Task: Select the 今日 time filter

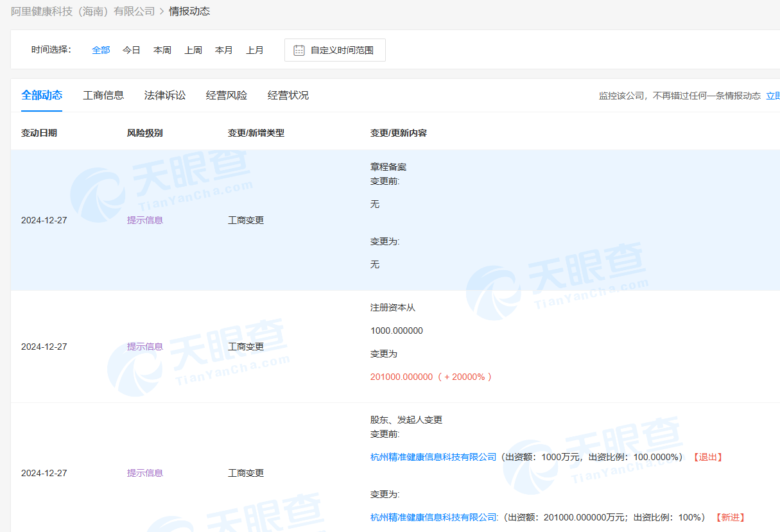Action: [132, 50]
